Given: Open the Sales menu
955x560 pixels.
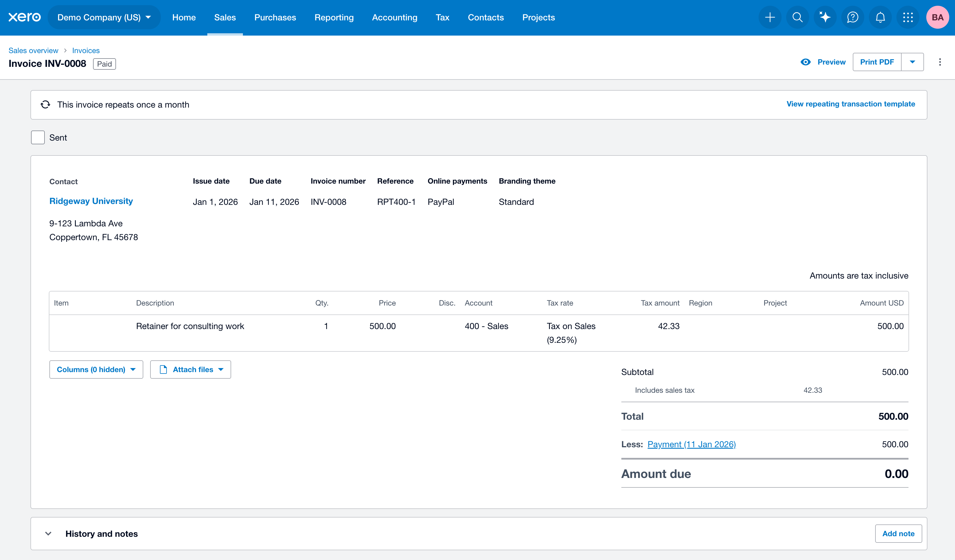Looking at the screenshot, I should (x=225, y=17).
